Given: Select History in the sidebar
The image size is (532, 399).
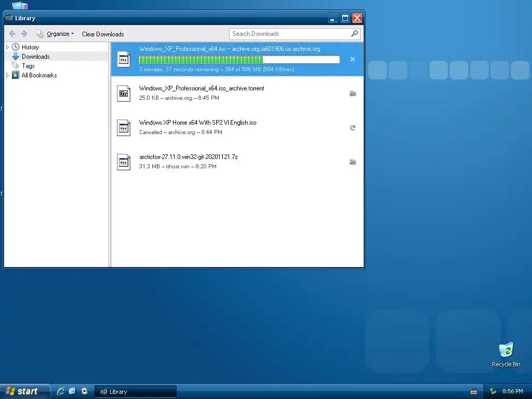Looking at the screenshot, I should click(x=30, y=47).
